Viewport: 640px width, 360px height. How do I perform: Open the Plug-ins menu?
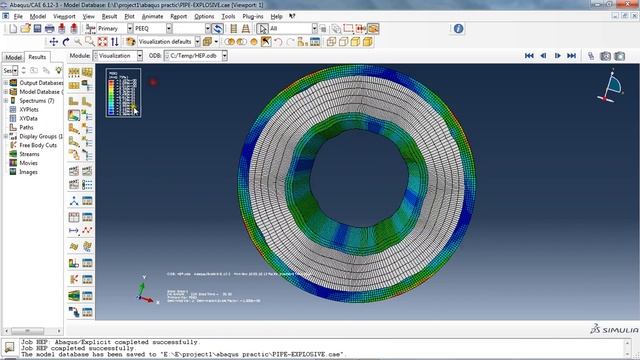pos(253,16)
